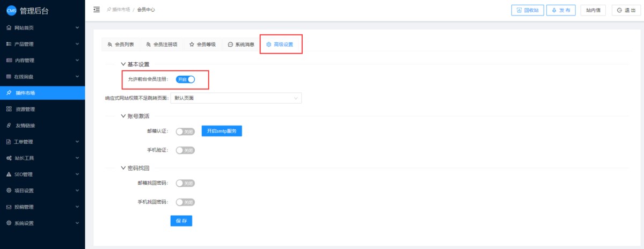The width and height of the screenshot is (644, 249).
Task: Click the 资源管理 grid icon
Action: coord(9,109)
